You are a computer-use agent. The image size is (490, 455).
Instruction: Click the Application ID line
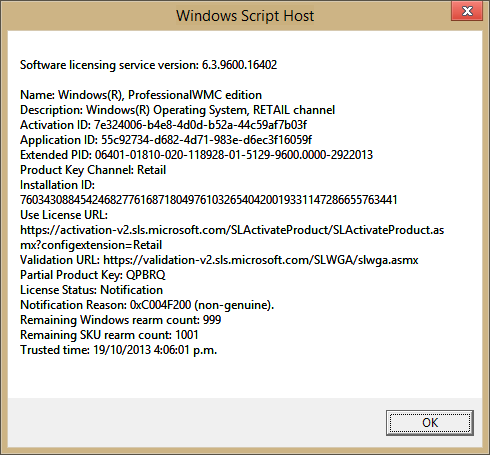pos(166,140)
